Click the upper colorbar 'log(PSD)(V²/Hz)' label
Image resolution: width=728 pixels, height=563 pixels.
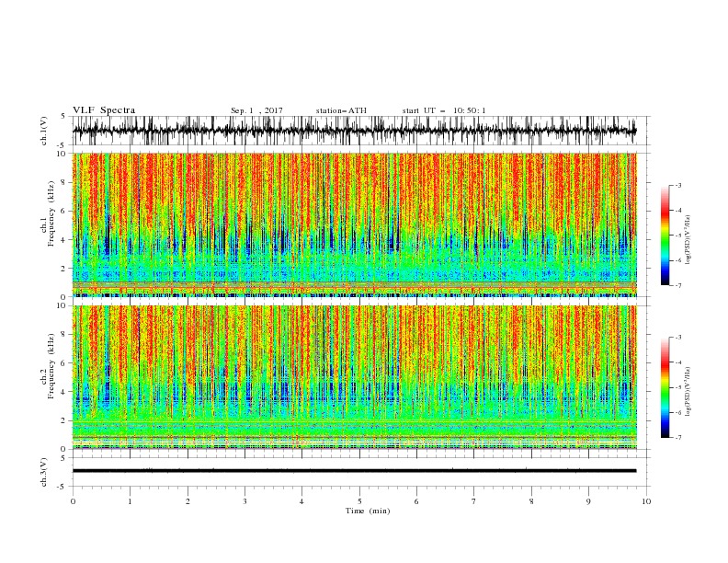pyautogui.click(x=688, y=240)
